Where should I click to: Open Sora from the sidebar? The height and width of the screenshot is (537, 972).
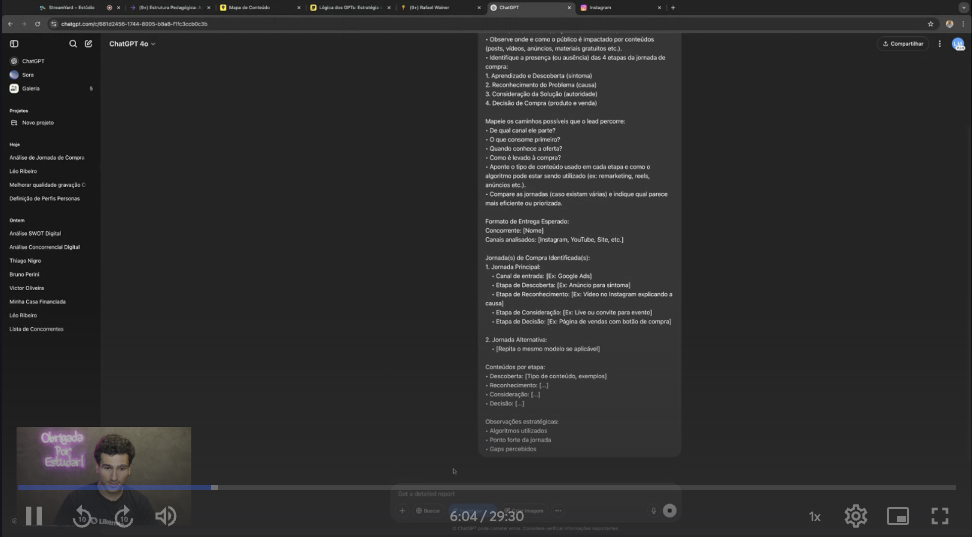(27, 75)
